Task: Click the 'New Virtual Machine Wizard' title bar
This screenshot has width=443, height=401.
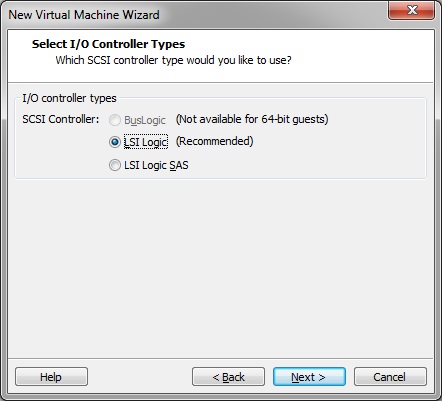Action: pos(84,15)
